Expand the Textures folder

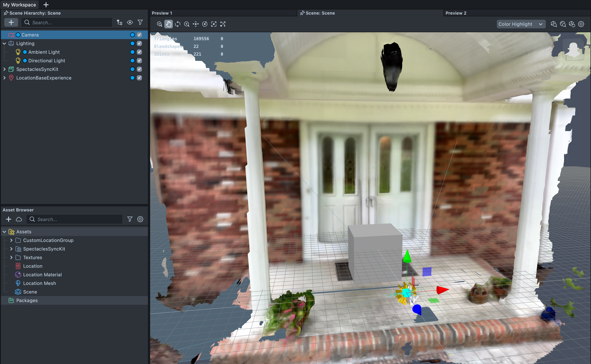[11, 257]
